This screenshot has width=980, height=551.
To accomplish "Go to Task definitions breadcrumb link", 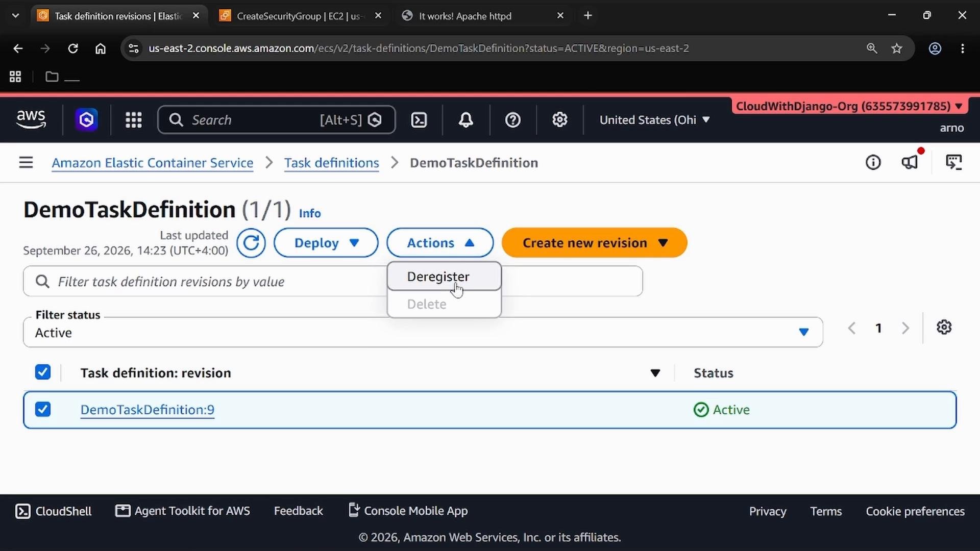I will 332,163.
